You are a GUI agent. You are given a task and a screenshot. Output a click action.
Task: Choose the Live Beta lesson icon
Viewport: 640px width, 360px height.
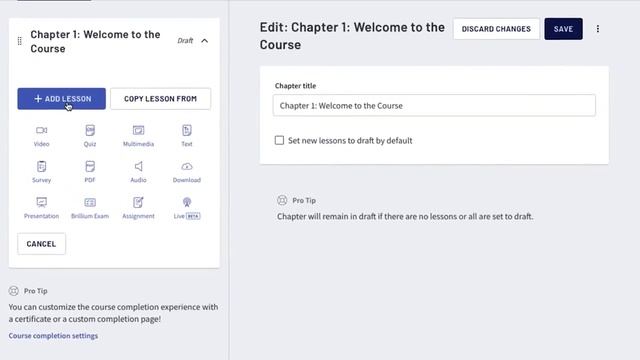pyautogui.click(x=187, y=202)
